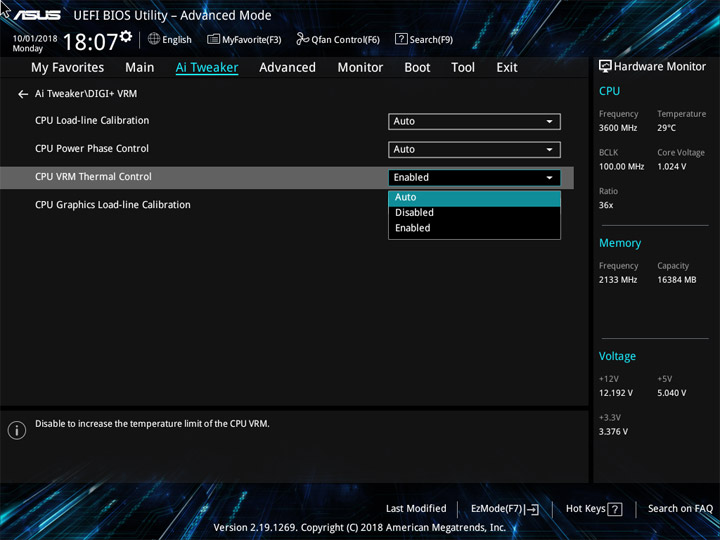
Task: Select the Ai Tweaker tab
Action: [207, 68]
